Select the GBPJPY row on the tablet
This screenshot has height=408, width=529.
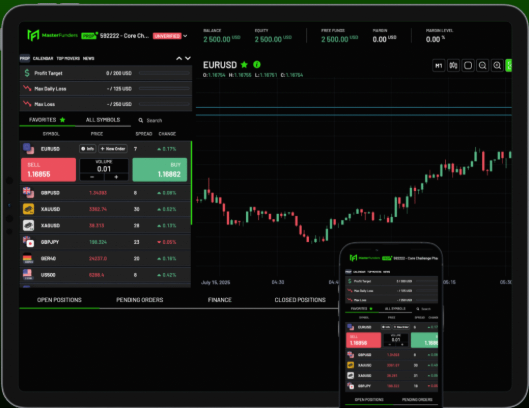coord(105,242)
